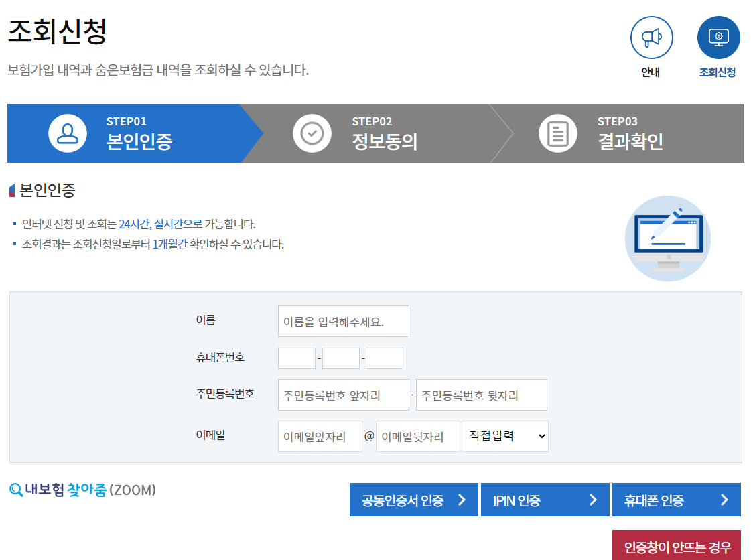Screen dimensions: 751x560
Task: Open the 직접입력 email domain dropdown
Action: pyautogui.click(x=505, y=436)
